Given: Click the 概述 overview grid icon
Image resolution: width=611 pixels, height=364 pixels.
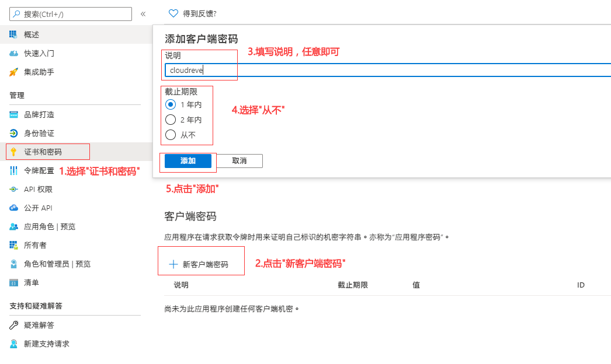Looking at the screenshot, I should point(13,34).
